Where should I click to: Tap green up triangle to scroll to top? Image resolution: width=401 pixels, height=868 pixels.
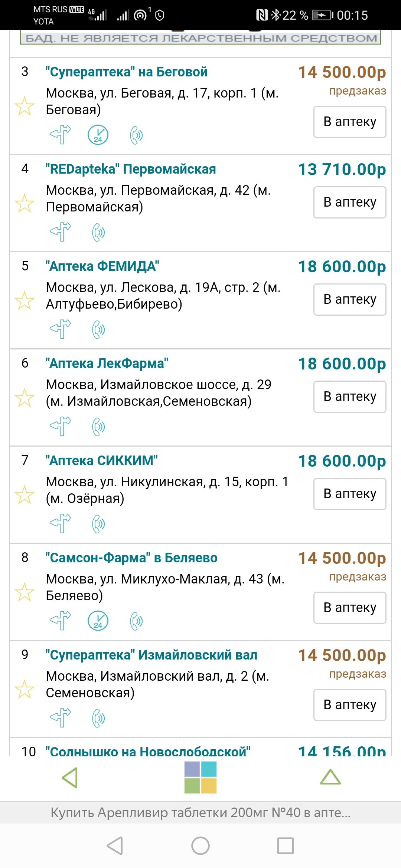[330, 777]
